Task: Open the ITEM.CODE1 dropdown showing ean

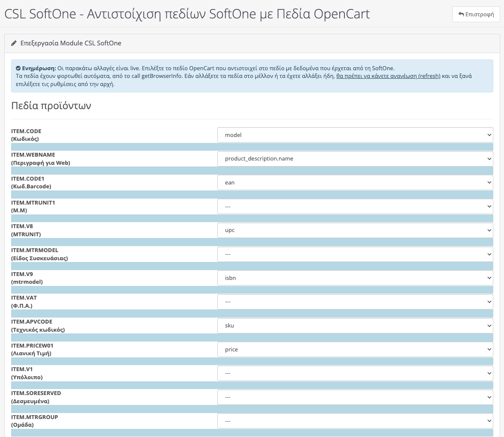Action: (355, 182)
